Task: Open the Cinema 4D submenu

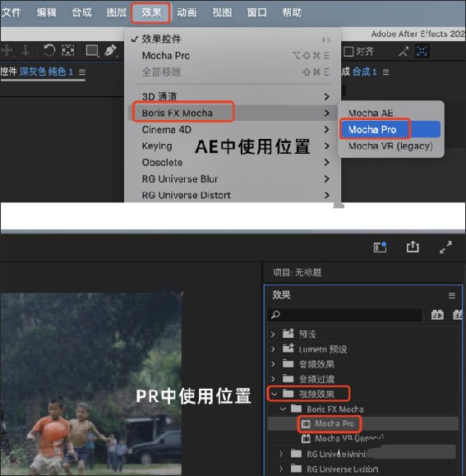Action: tap(233, 130)
